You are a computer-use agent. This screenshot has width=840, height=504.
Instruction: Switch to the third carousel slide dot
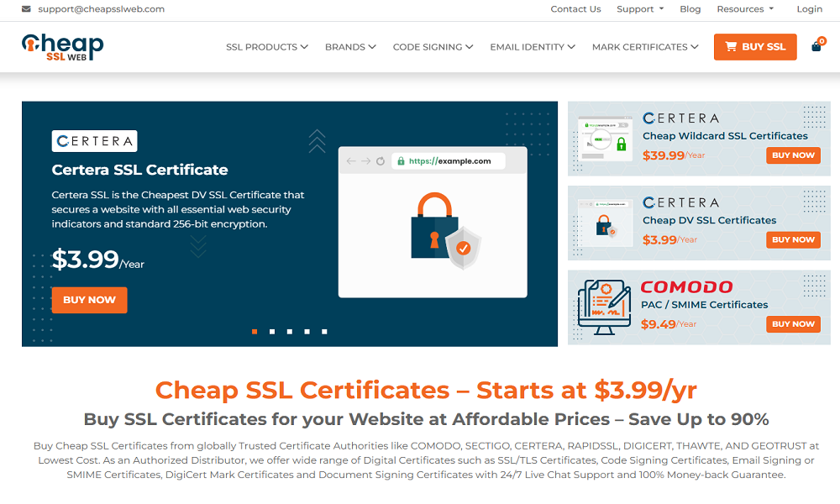point(290,332)
